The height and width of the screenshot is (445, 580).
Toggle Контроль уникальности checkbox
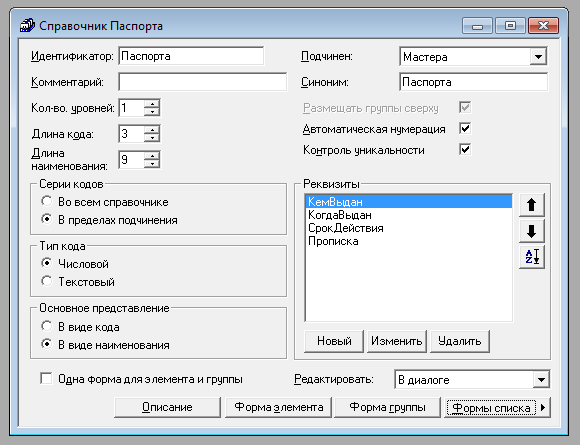(x=465, y=150)
